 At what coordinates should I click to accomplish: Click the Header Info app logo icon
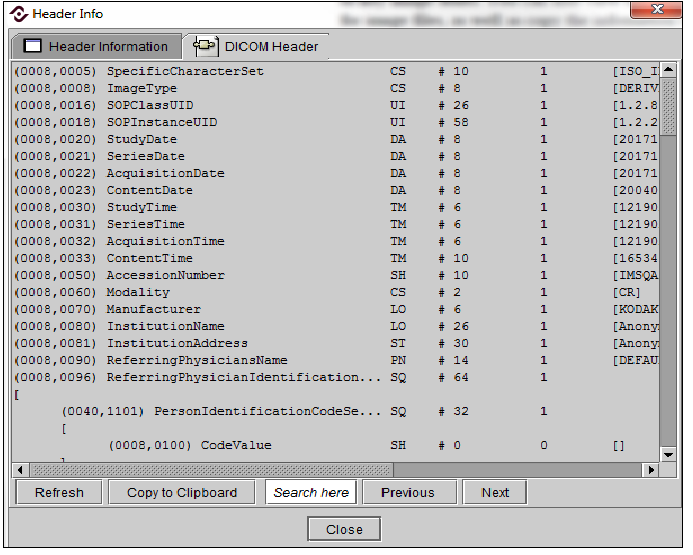tap(19, 14)
